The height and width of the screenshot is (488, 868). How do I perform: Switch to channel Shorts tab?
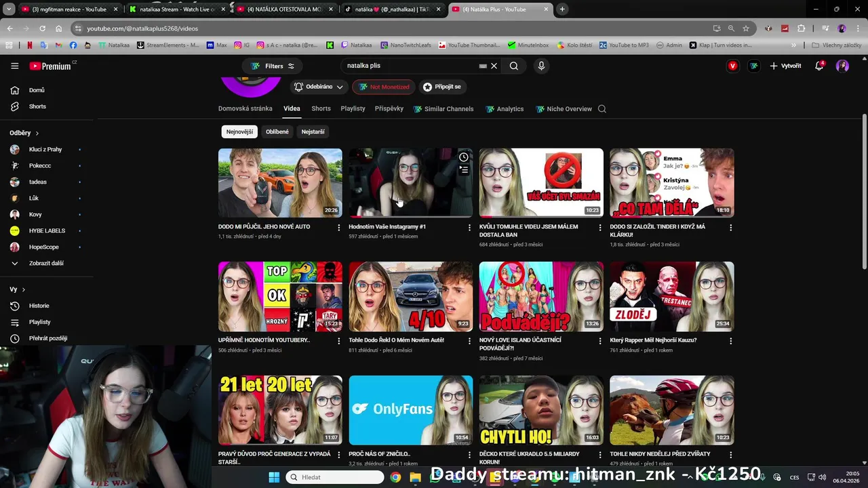(321, 108)
